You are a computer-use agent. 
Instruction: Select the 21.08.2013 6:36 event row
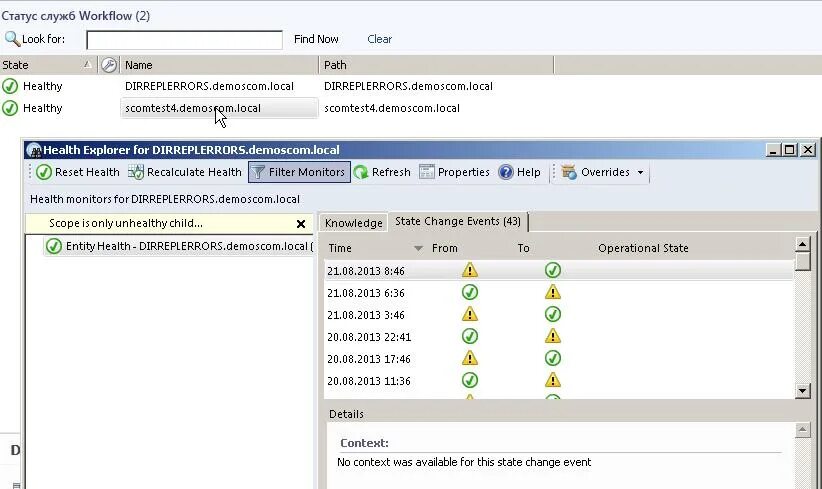coord(559,292)
